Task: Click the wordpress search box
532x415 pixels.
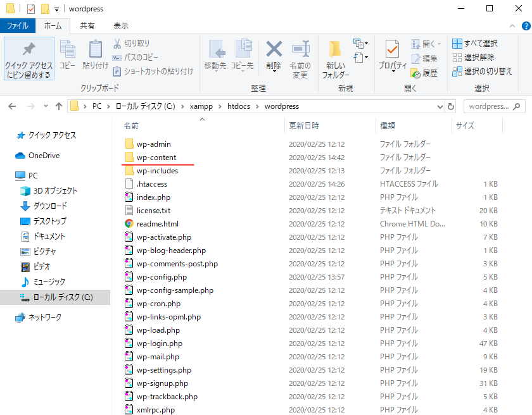Action: (495, 106)
